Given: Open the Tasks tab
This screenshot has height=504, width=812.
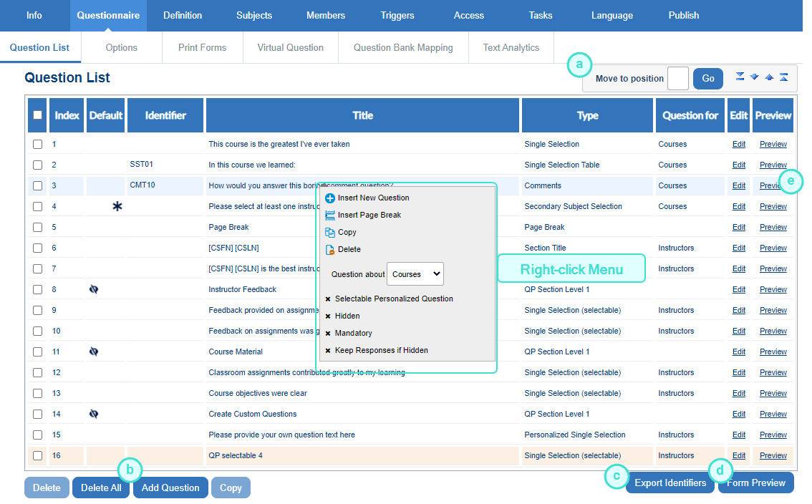Looking at the screenshot, I should 541,16.
